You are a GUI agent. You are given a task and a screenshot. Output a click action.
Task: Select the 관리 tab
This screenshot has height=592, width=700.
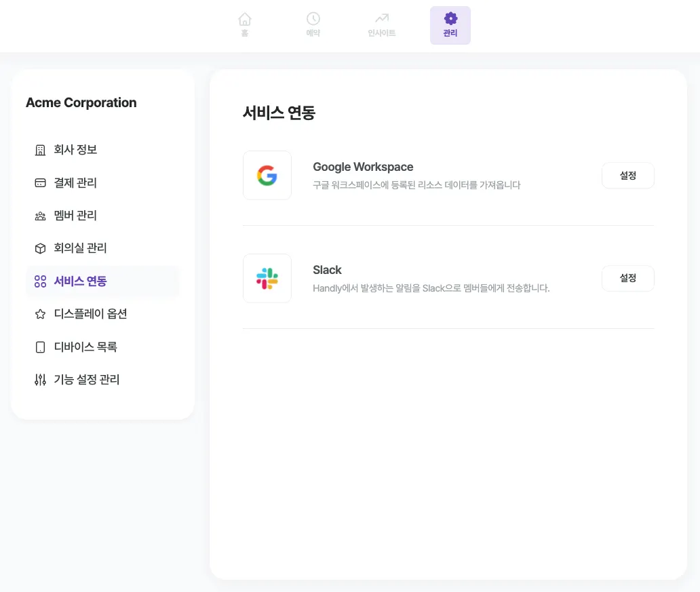tap(450, 25)
